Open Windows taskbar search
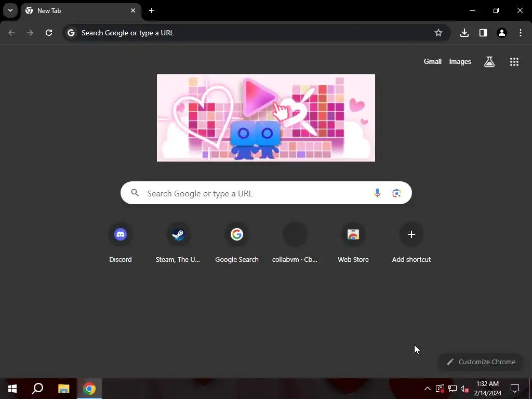Viewport: 532px width, 399px height. (x=37, y=389)
